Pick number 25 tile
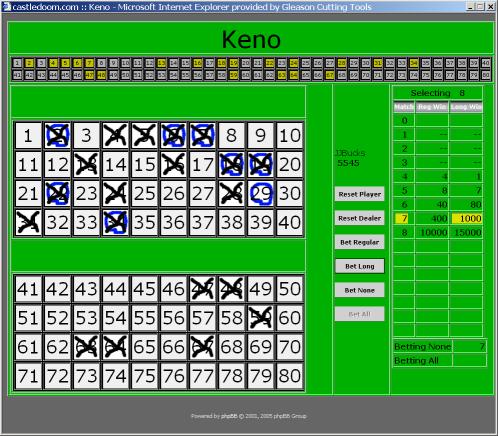Viewport: 498px width, 436px height. click(x=144, y=194)
